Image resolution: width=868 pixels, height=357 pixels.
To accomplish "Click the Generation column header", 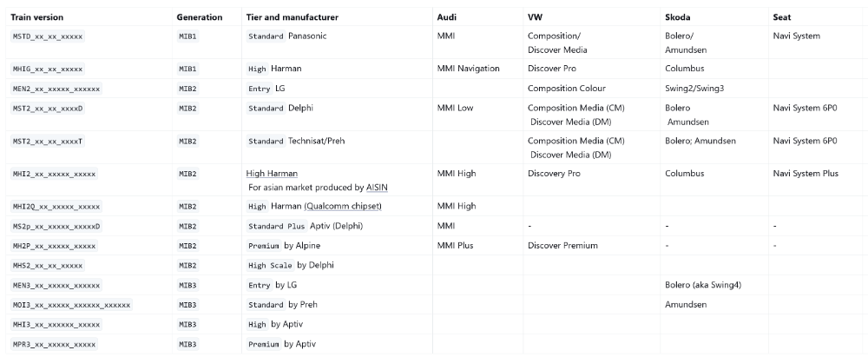I will tap(200, 17).
